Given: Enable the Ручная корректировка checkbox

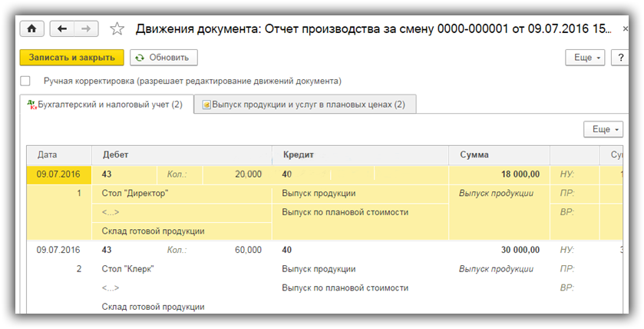Looking at the screenshot, I should coord(25,81).
